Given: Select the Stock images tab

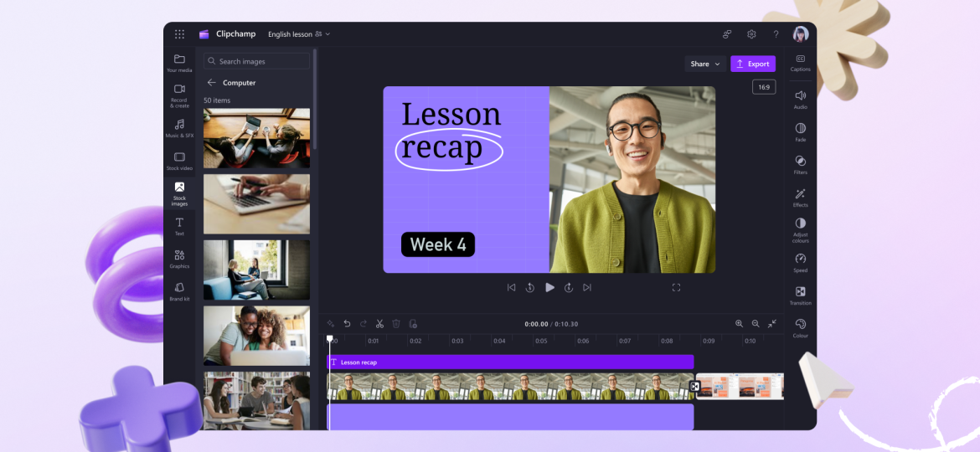Looking at the screenshot, I should click(179, 193).
